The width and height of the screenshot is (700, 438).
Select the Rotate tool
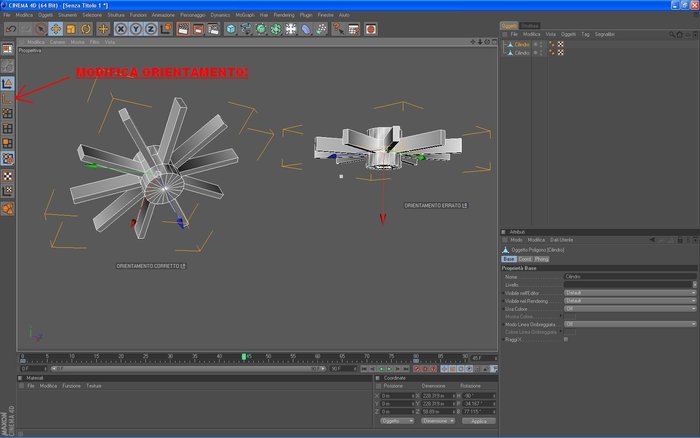coord(86,29)
